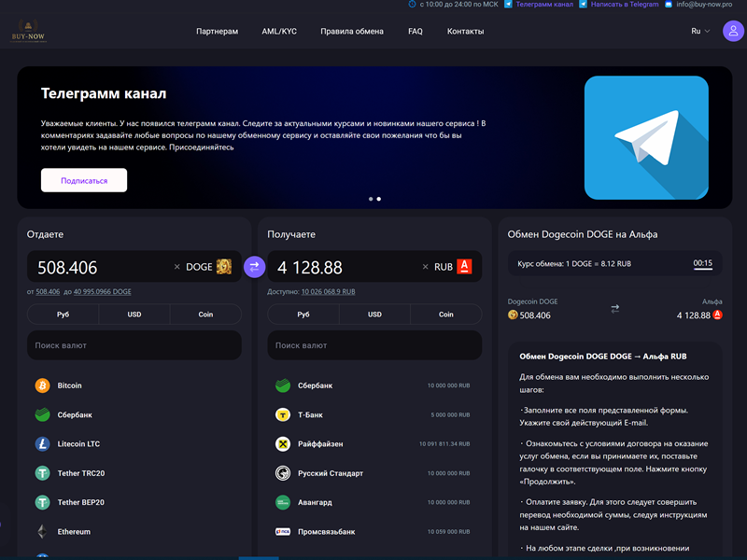Select the T-Bank yellow icon

(x=283, y=414)
